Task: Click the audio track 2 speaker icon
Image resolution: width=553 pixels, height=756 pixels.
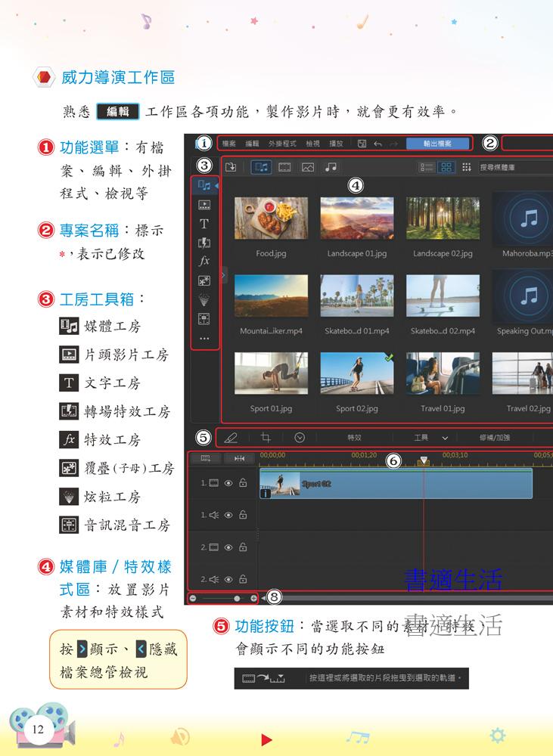Action: pyautogui.click(x=214, y=579)
